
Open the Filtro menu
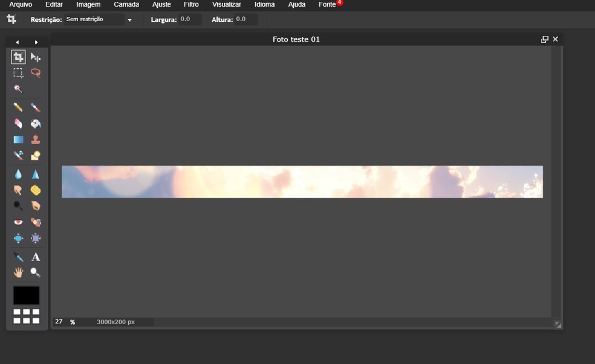[191, 5]
